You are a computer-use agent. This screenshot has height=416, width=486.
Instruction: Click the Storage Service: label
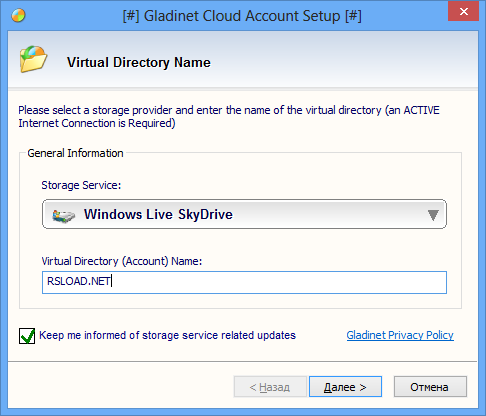click(81, 185)
